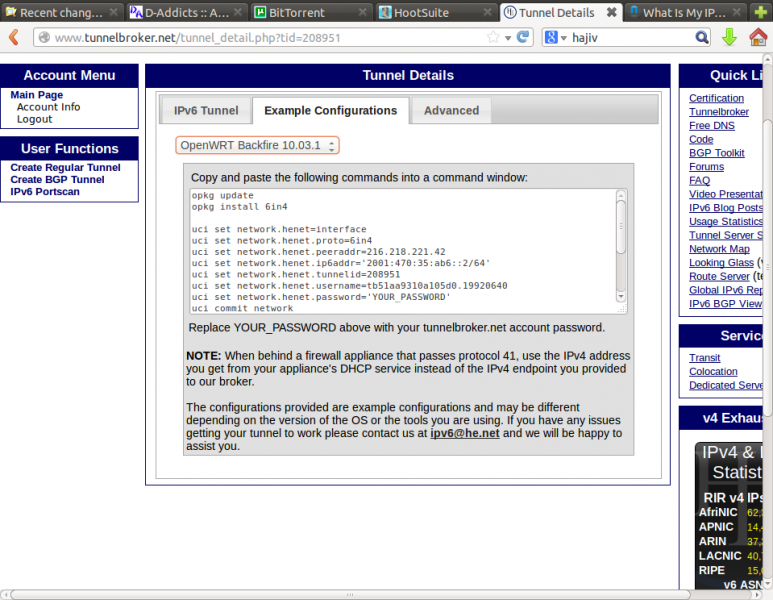This screenshot has width=773, height=600.
Task: Click the reload page icon in address bar
Action: 523,37
